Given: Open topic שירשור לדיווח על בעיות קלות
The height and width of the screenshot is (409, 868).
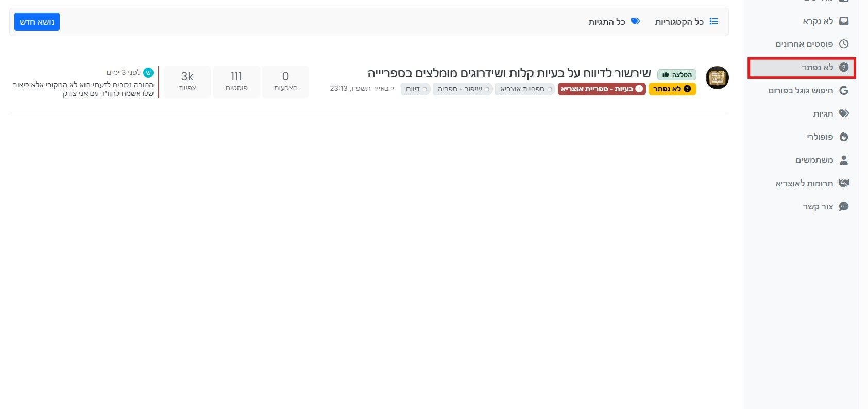Looking at the screenshot, I should (509, 74).
